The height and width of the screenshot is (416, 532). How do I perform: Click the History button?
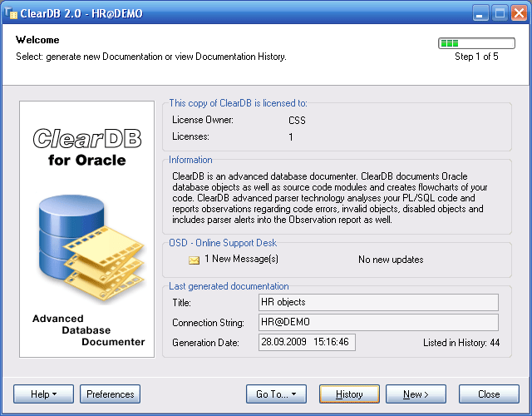pyautogui.click(x=349, y=394)
